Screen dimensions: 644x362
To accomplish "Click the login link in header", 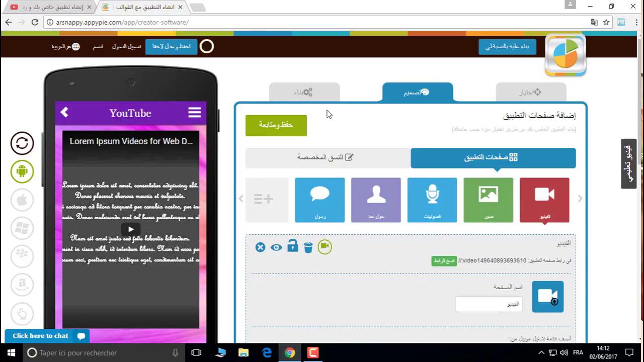I will pos(126,47).
